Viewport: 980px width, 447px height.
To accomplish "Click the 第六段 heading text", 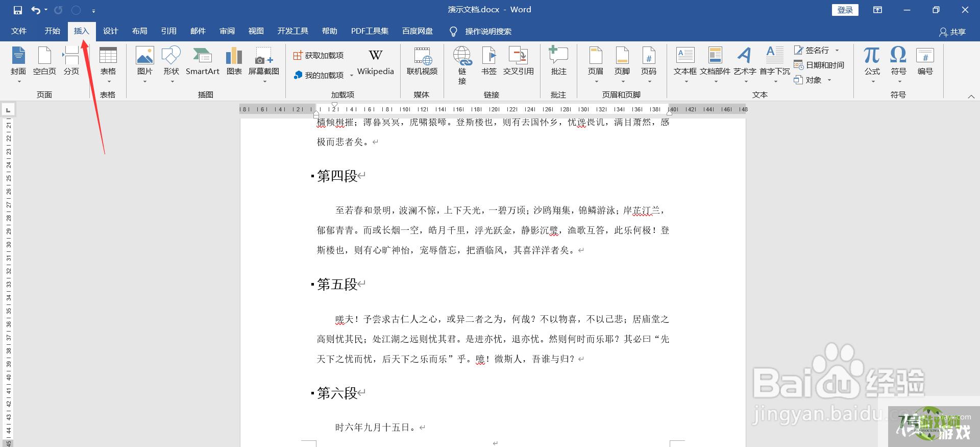I will 337,393.
